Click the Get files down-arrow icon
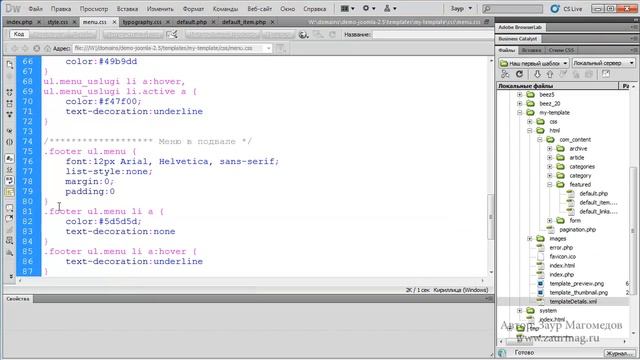 pyautogui.click(x=537, y=74)
